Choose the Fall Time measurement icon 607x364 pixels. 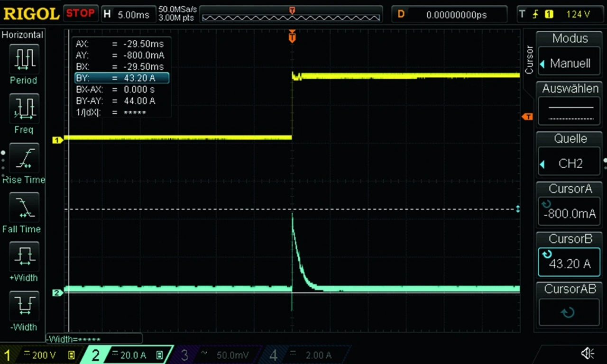click(24, 208)
